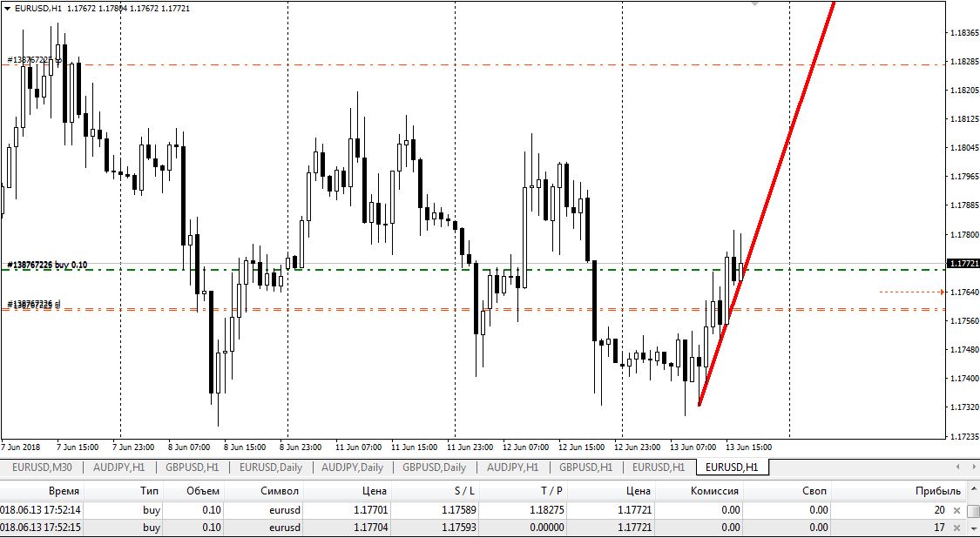Click the 1.17235 price scale label

coord(963,436)
